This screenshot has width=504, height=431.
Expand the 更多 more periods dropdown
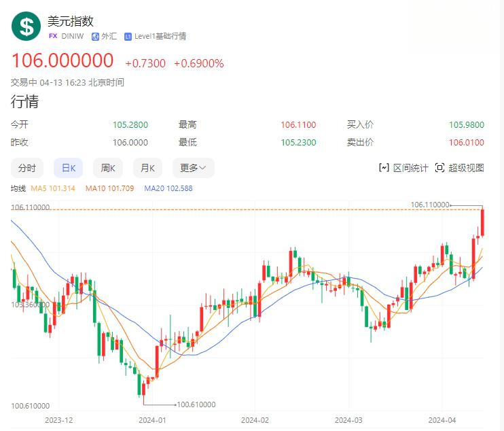coord(193,168)
